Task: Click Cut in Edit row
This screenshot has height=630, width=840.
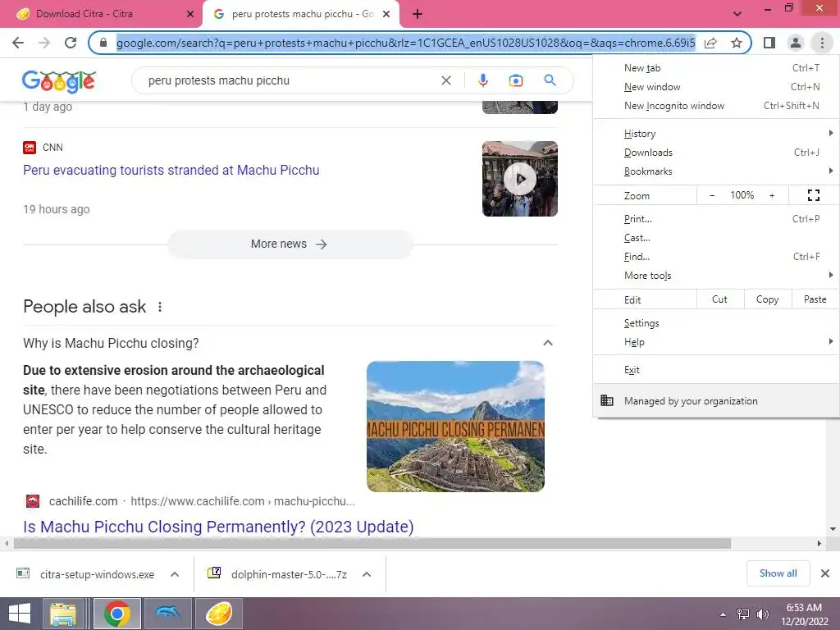Action: pyautogui.click(x=719, y=299)
